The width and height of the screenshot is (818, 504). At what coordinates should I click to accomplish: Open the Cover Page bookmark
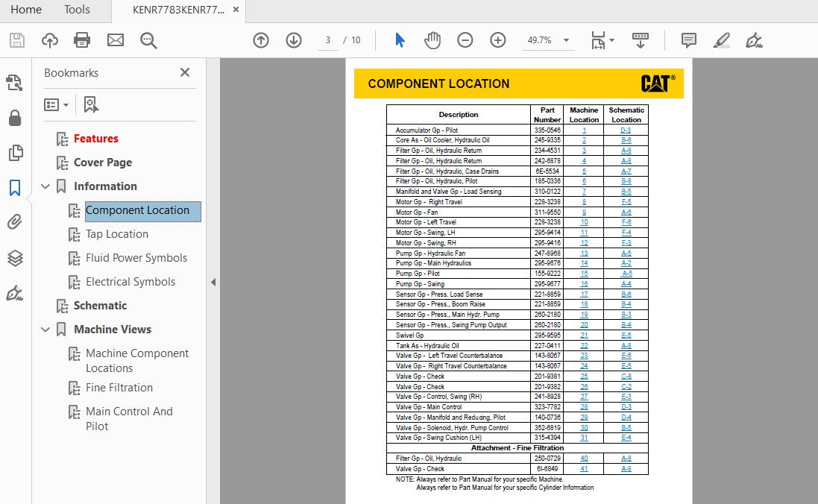click(x=103, y=163)
